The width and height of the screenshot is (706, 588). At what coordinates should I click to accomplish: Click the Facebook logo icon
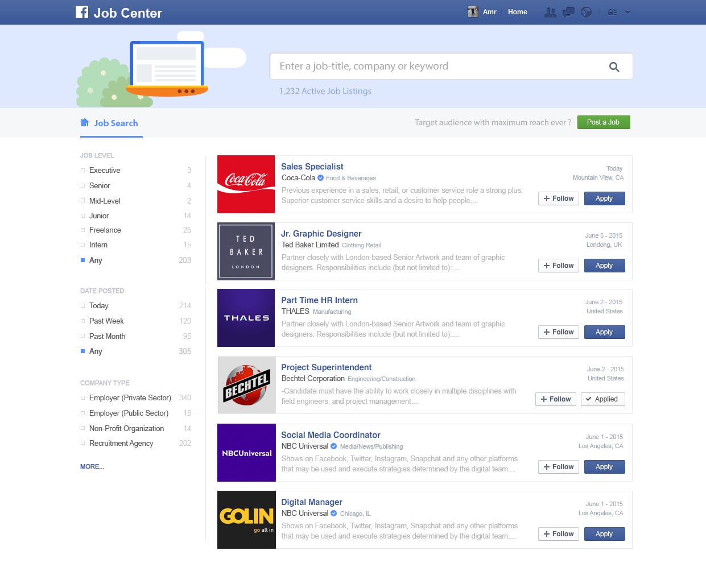point(82,12)
